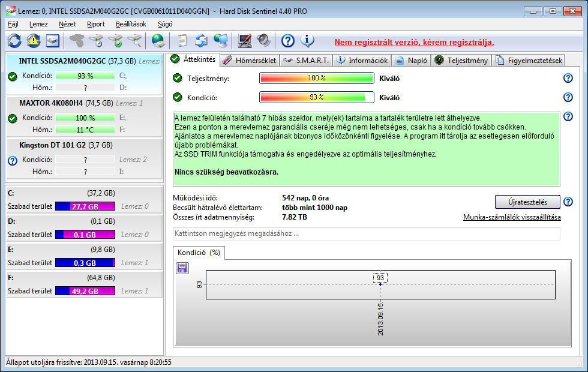
Task: Click the '7,82 TB' written data value
Action: (295, 217)
